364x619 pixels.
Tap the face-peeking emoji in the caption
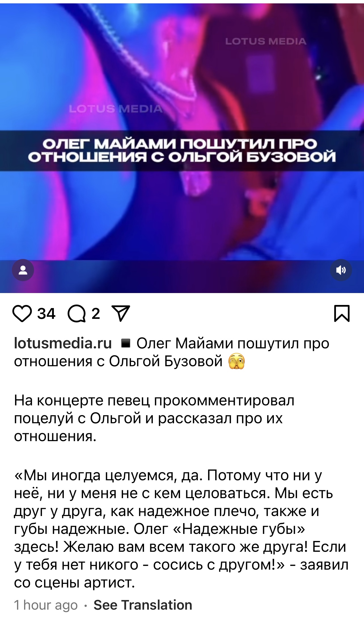[237, 361]
